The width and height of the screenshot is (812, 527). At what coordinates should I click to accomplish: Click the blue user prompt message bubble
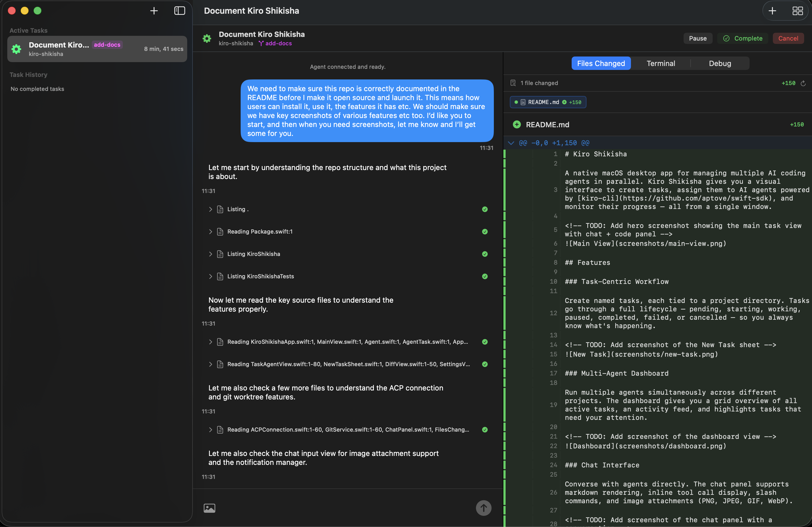click(x=367, y=111)
